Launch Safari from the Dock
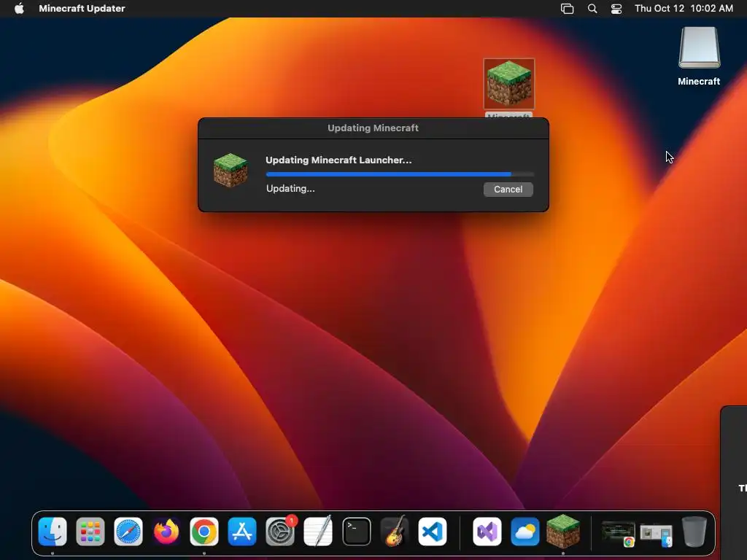This screenshot has height=560, width=747. pos(128,532)
